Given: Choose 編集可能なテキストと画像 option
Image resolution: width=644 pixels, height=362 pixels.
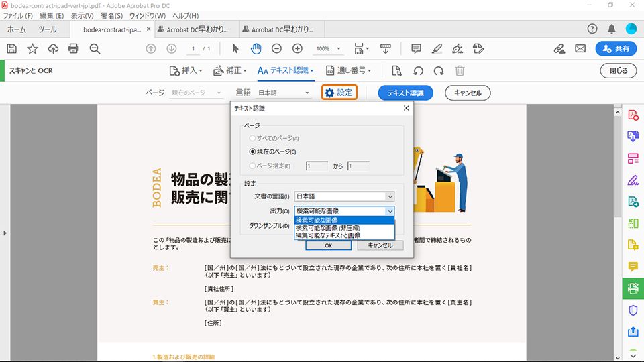Looking at the screenshot, I should click(x=344, y=235).
